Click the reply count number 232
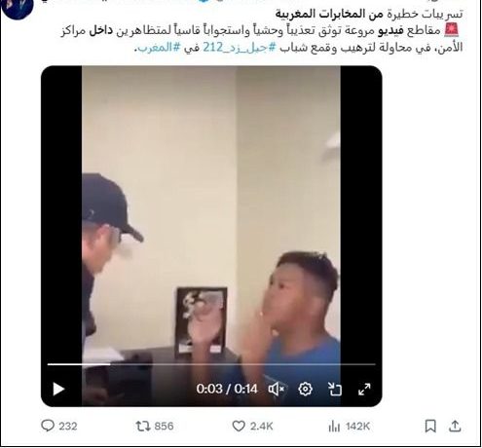Screen dimensions: 482x448 (68, 426)
